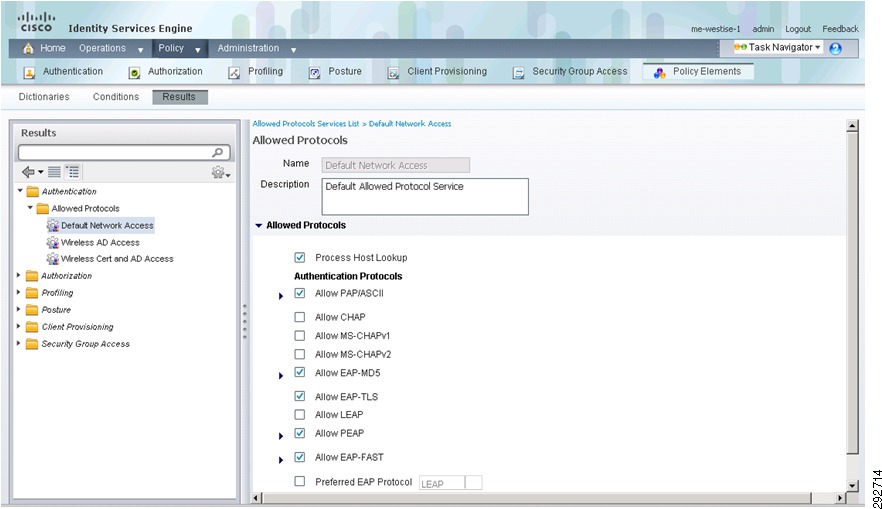
Task: Click the Client Provisioning folder icon
Action: coord(33,327)
